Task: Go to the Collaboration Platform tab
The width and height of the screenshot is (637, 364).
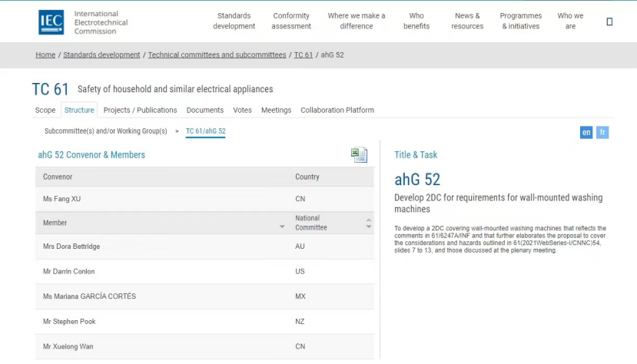Action: coord(337,110)
